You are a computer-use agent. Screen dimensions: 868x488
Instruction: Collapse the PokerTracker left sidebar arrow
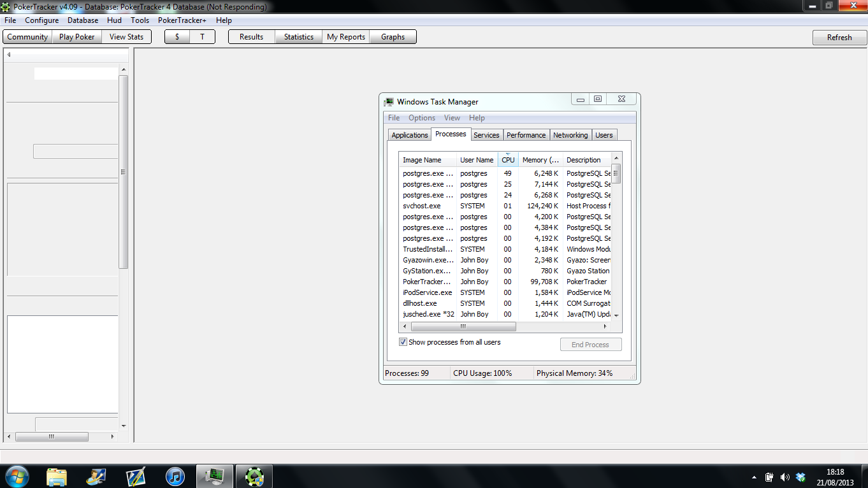9,55
